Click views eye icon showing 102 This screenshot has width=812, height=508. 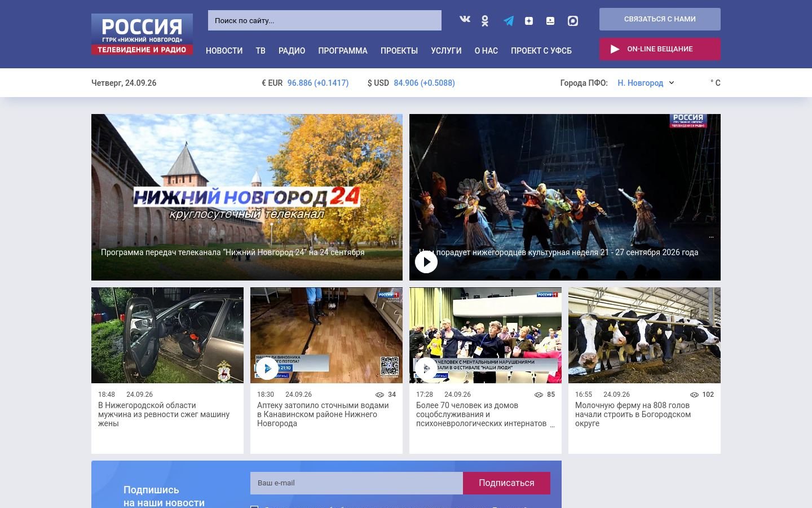pos(694,395)
